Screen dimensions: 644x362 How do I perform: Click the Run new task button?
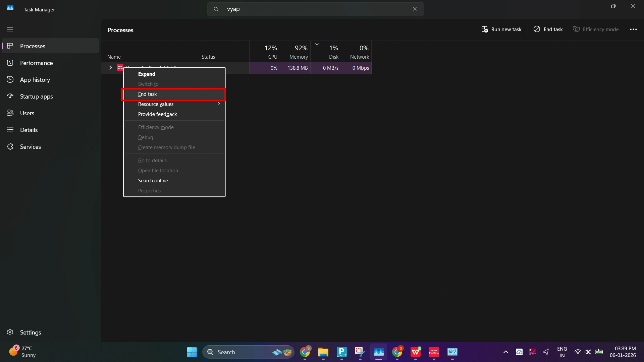coord(501,29)
